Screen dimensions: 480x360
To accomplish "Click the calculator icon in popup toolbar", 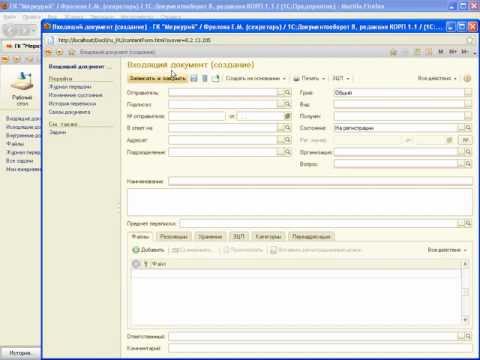I will click(417, 52).
